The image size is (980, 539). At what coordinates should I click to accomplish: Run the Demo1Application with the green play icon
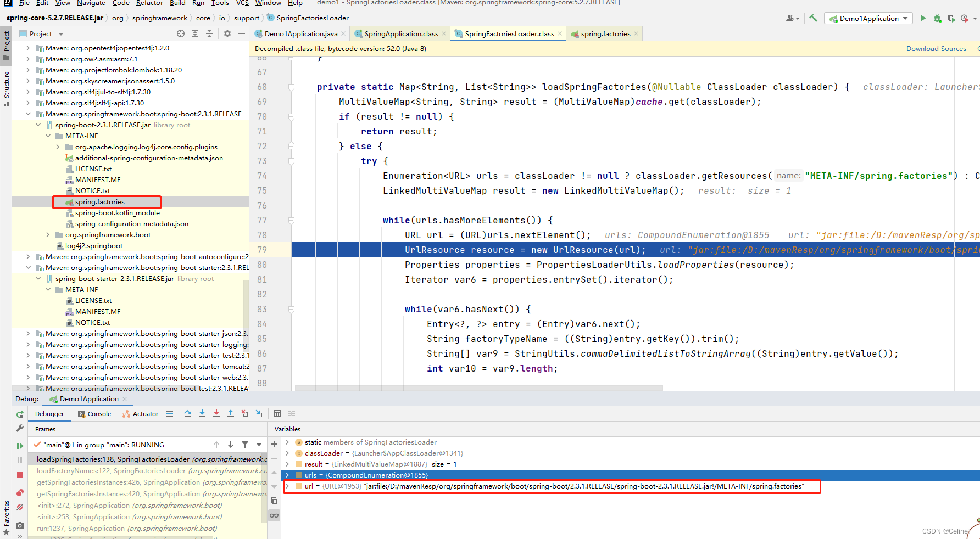click(x=923, y=18)
